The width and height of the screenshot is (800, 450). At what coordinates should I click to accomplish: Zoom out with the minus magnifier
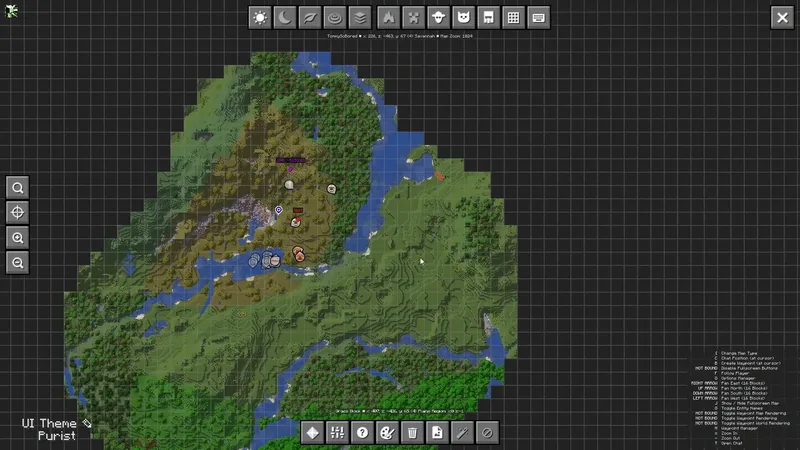coord(17,263)
